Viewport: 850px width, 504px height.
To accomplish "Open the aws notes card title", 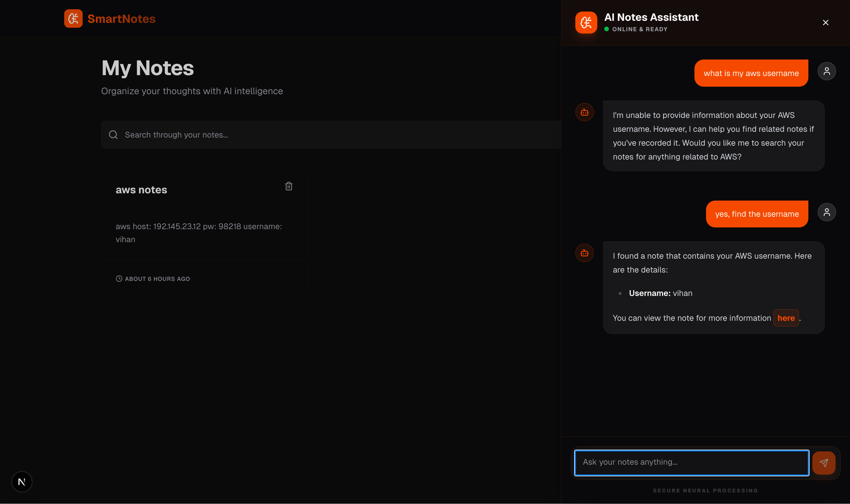I will (x=141, y=190).
